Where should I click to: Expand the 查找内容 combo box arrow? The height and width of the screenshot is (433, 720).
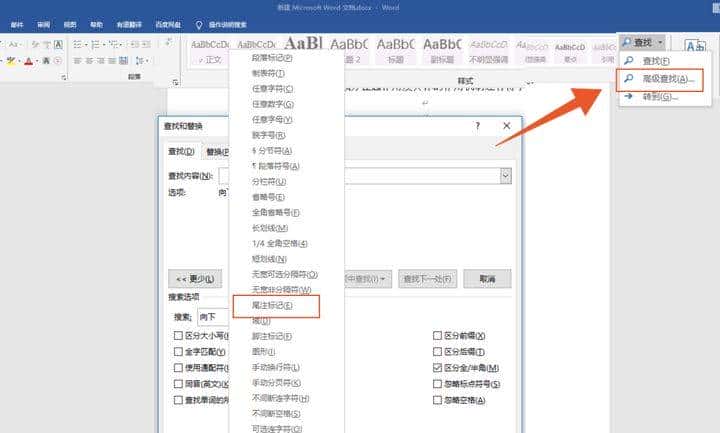pos(506,175)
